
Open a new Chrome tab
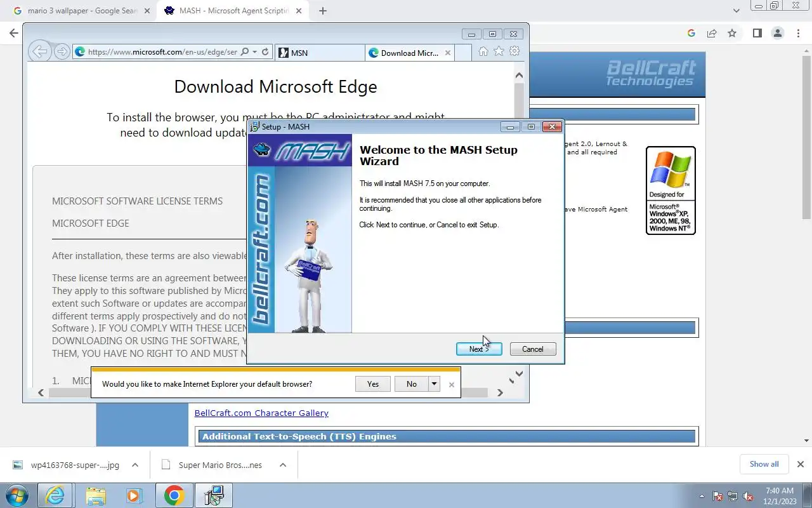pos(322,11)
